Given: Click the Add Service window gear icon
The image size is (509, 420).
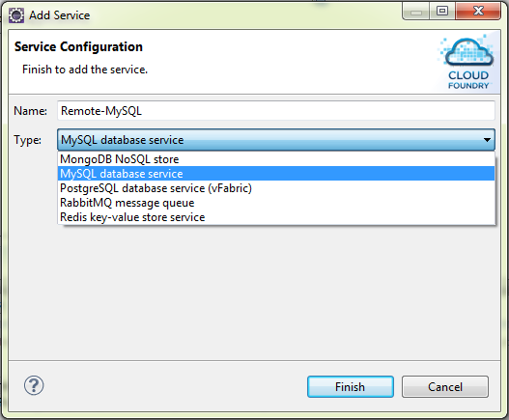Looking at the screenshot, I should [x=15, y=15].
